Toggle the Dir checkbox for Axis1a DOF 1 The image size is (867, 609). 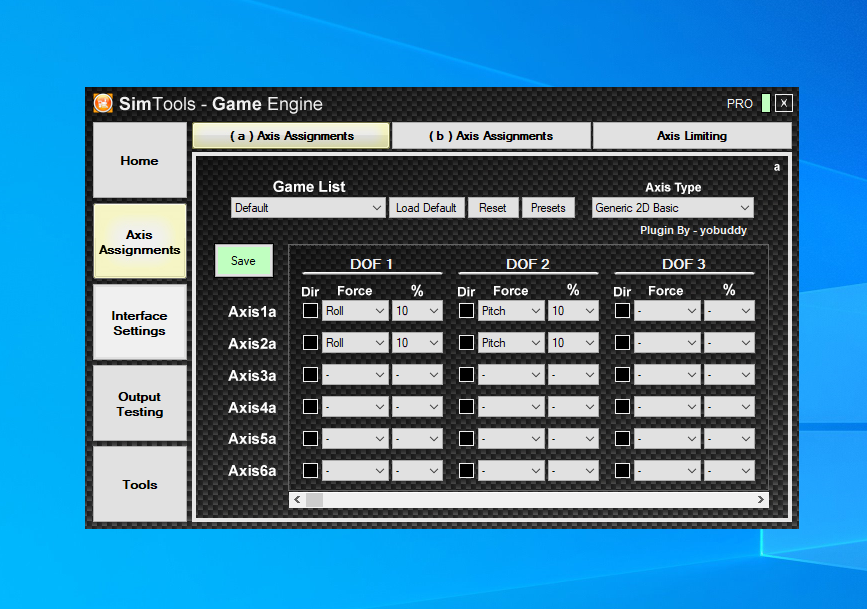pyautogui.click(x=310, y=311)
